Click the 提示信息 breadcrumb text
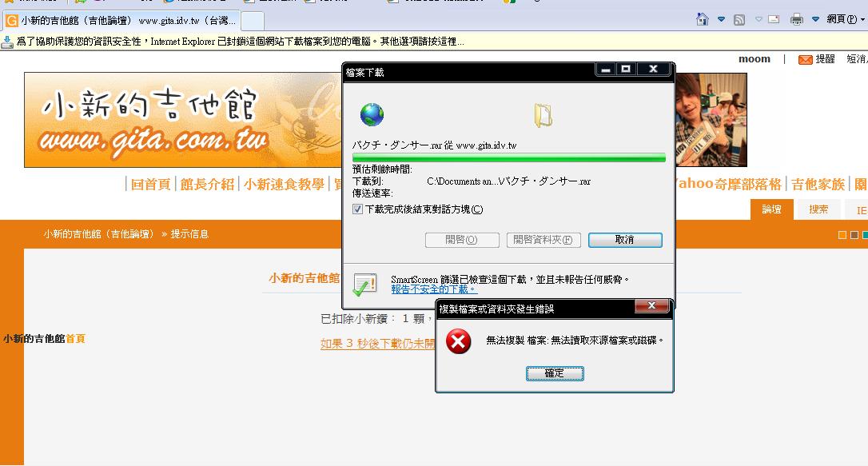The width and height of the screenshot is (868, 466). pyautogui.click(x=189, y=234)
